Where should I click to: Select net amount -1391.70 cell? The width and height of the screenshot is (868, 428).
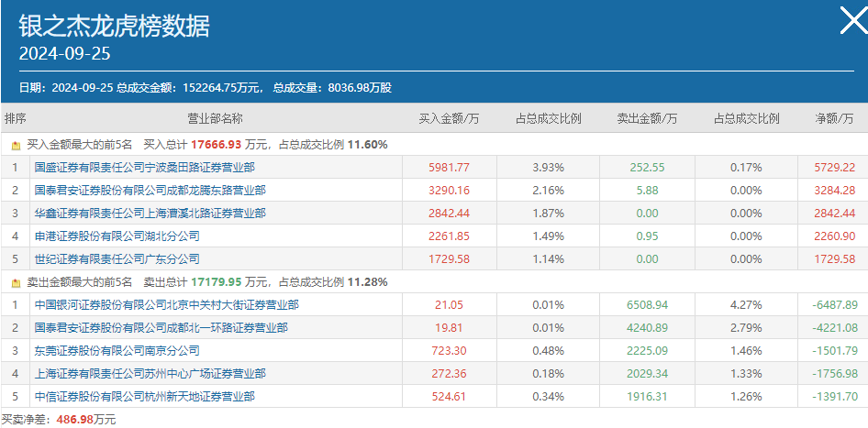pyautogui.click(x=835, y=397)
